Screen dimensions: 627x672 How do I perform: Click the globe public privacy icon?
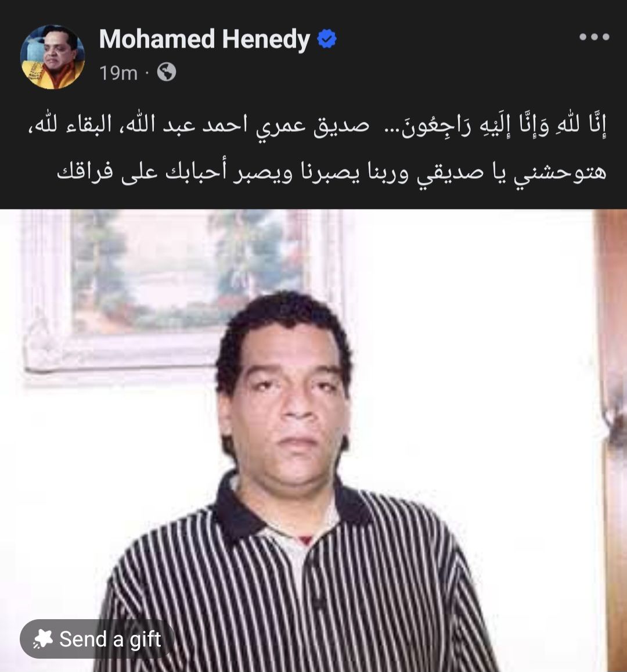coord(167,72)
